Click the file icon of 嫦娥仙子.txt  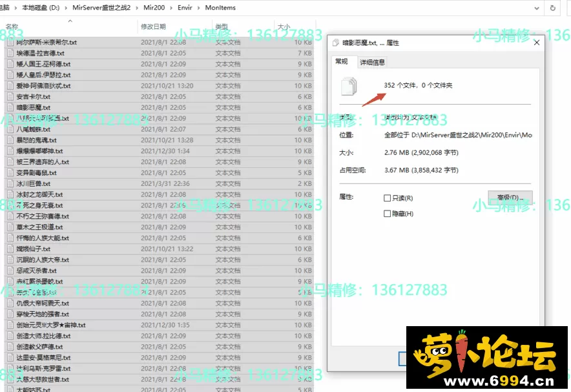pos(10,249)
